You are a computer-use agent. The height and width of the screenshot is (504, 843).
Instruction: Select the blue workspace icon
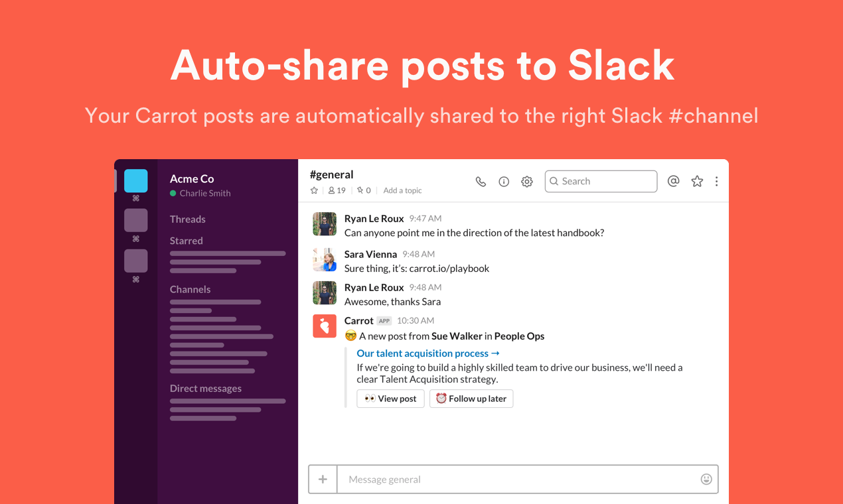click(x=136, y=181)
